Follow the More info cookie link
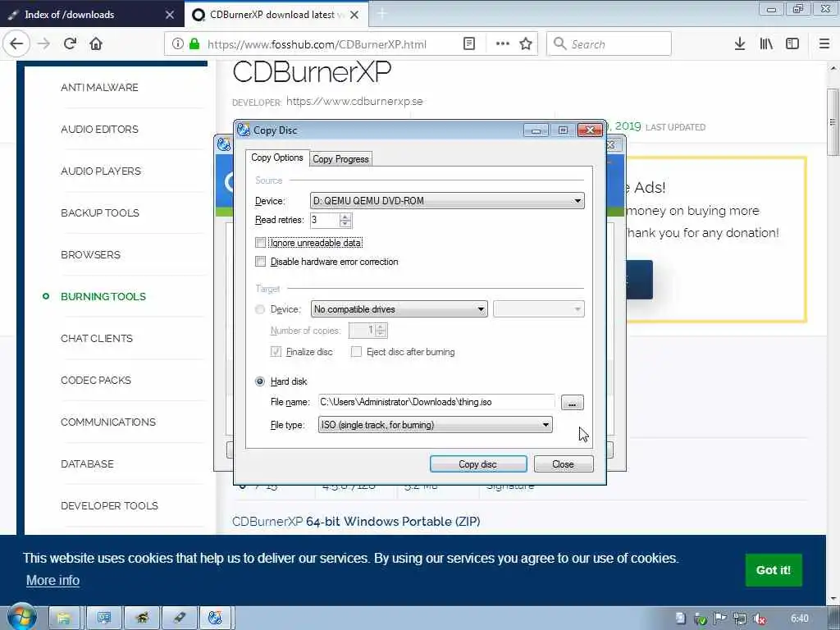This screenshot has height=630, width=840. (53, 580)
